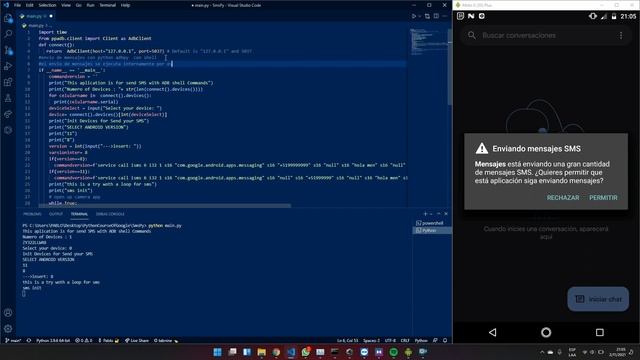Tap the Android Recents square button
The height and width of the screenshot is (360, 640).
(600, 332)
